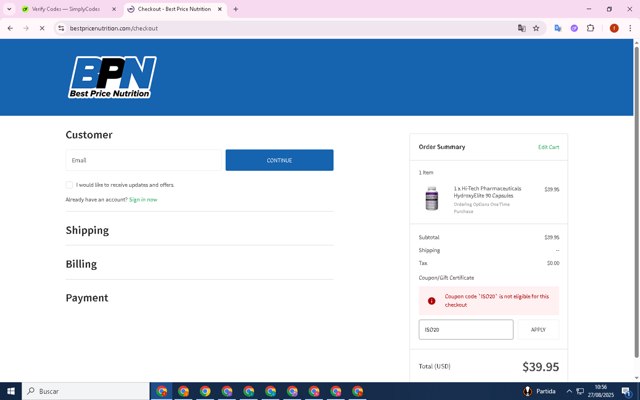Click the translate page icon
The width and height of the screenshot is (640, 400).
[x=521, y=28]
